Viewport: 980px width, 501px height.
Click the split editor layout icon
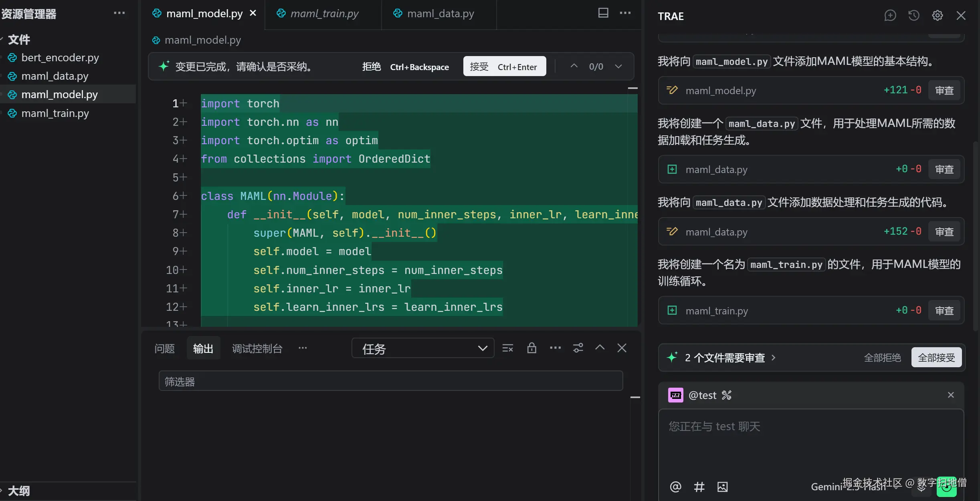coord(603,13)
